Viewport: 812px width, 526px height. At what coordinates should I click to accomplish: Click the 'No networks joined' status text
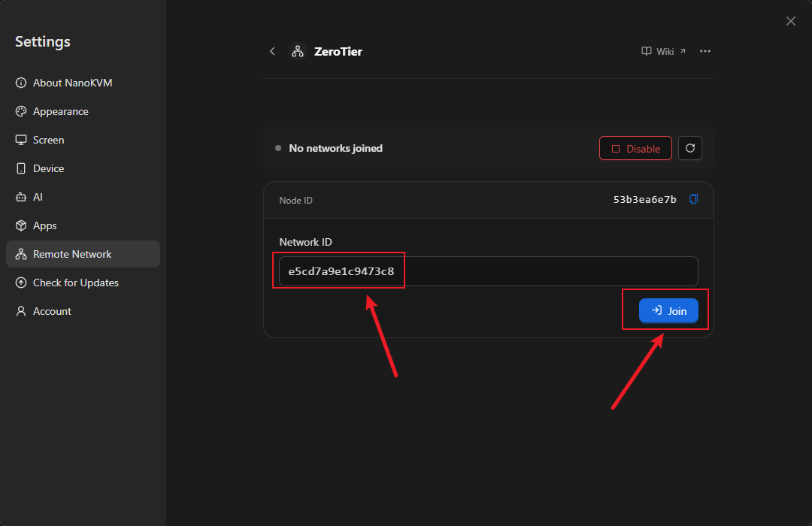tap(335, 148)
